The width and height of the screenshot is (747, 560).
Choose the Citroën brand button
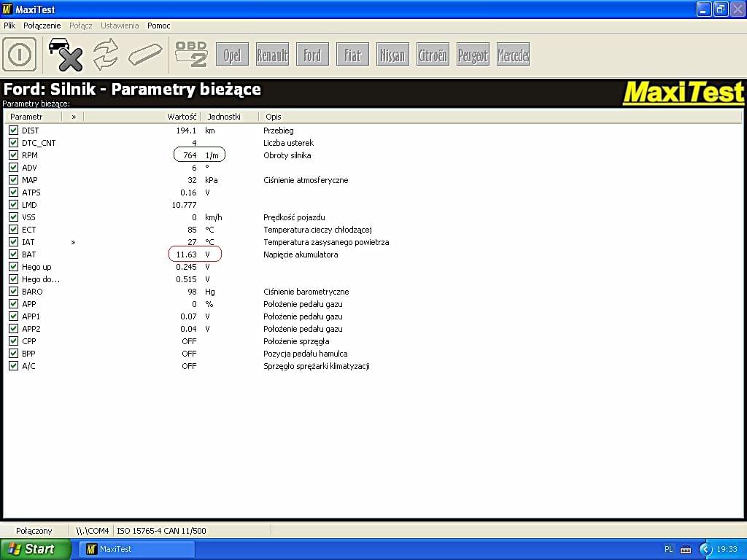coord(433,54)
